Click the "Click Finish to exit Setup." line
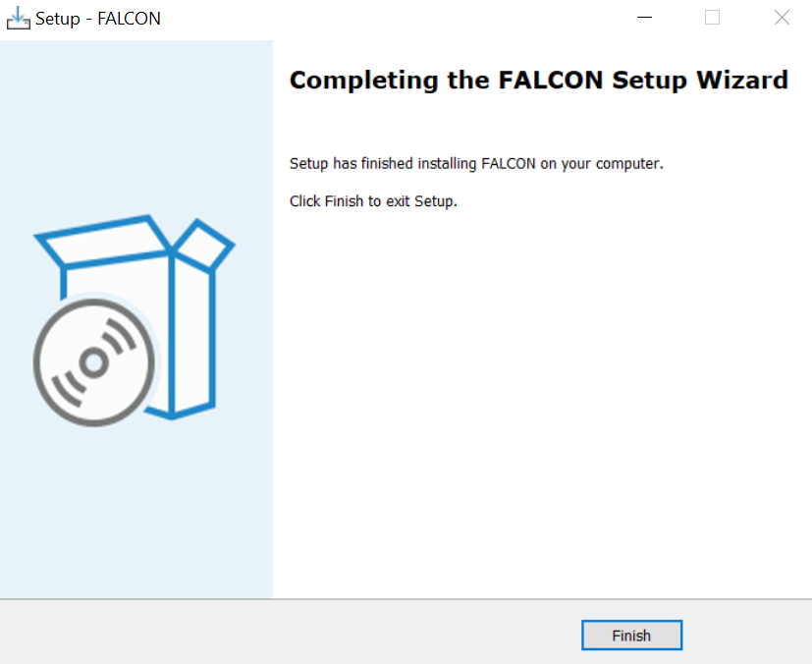This screenshot has width=812, height=664. (373, 201)
